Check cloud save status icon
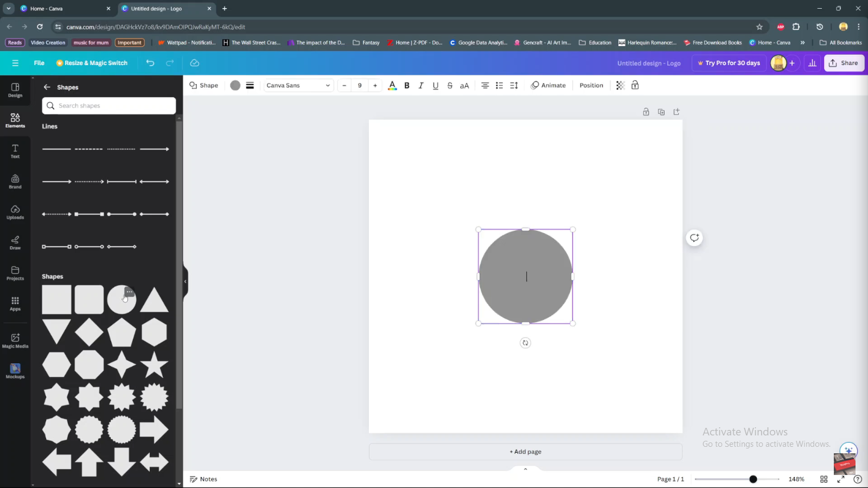868x488 pixels. pos(195,63)
